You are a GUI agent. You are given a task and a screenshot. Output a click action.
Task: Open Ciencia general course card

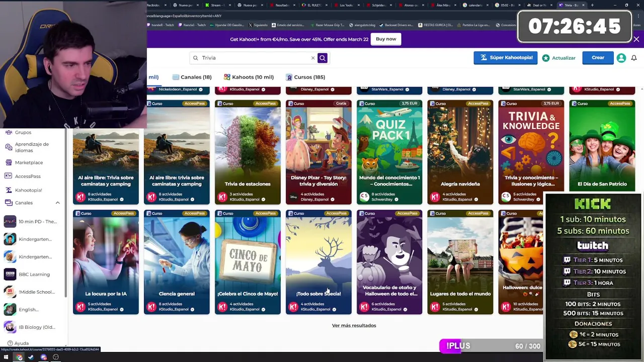(177, 262)
